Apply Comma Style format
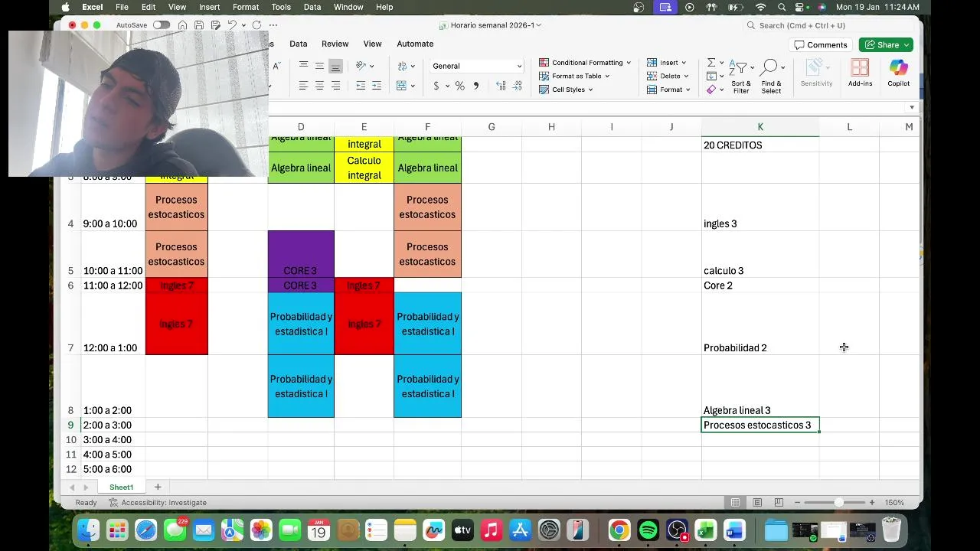 (476, 86)
